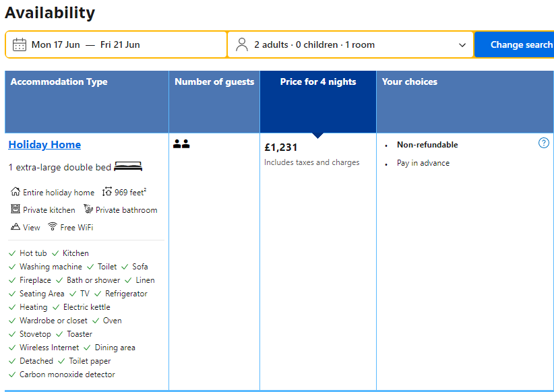Click the 969 feet² size icon
This screenshot has width=554, height=392.
coord(107,192)
